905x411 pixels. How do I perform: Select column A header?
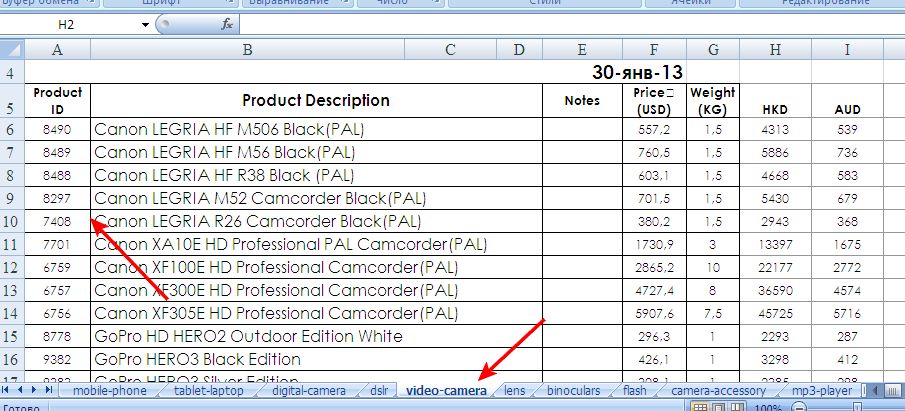[x=57, y=50]
